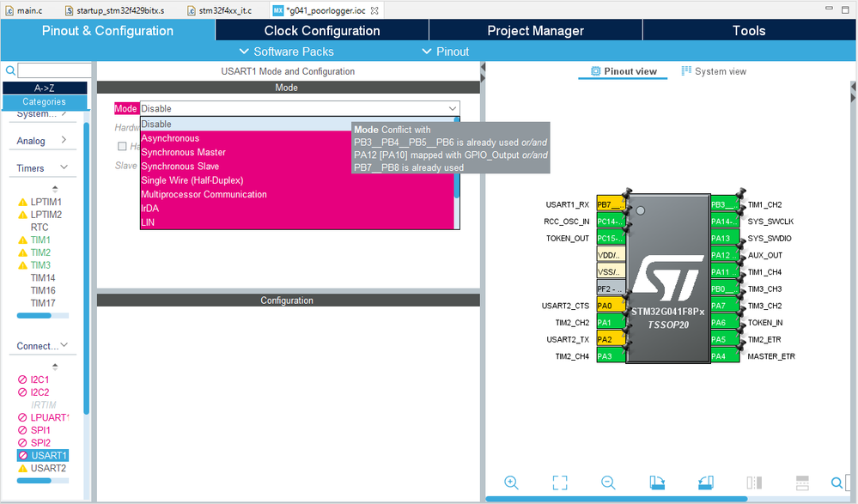Click the sort arrows above LPTIM1

click(x=55, y=189)
